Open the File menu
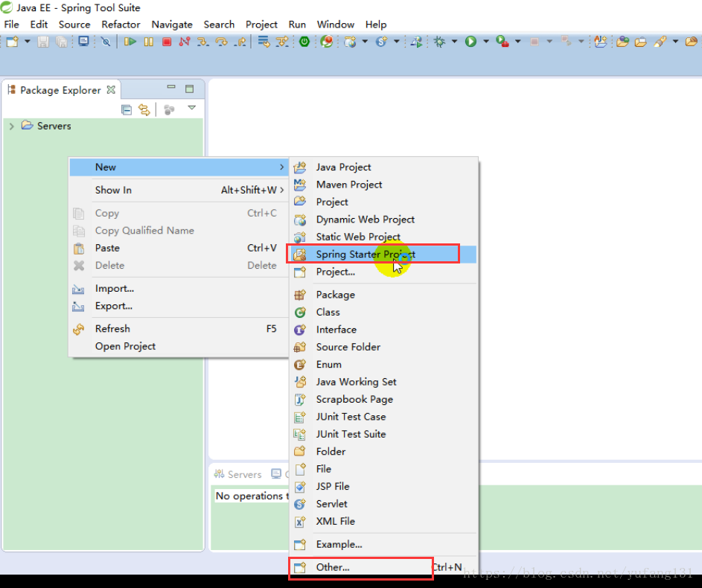 click(12, 24)
